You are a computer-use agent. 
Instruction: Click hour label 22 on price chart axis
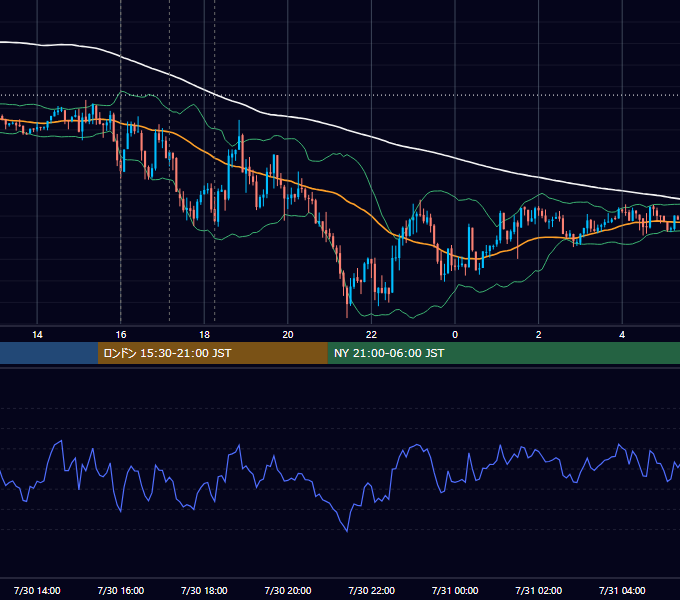[x=371, y=335]
